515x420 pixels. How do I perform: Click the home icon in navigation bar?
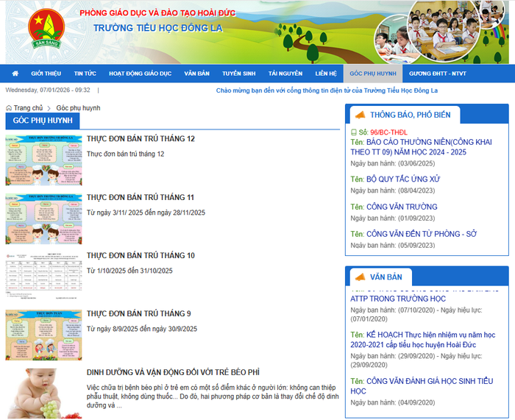15,74
